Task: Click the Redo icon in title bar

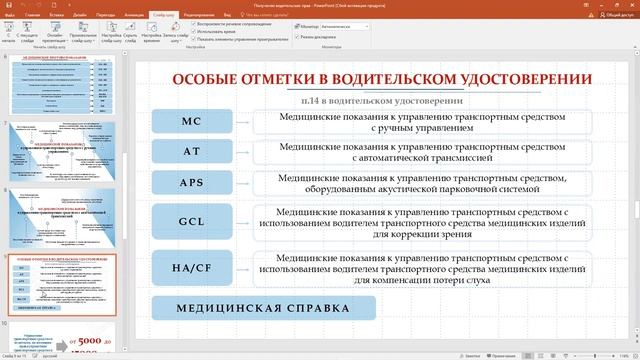Action: click(39, 5)
